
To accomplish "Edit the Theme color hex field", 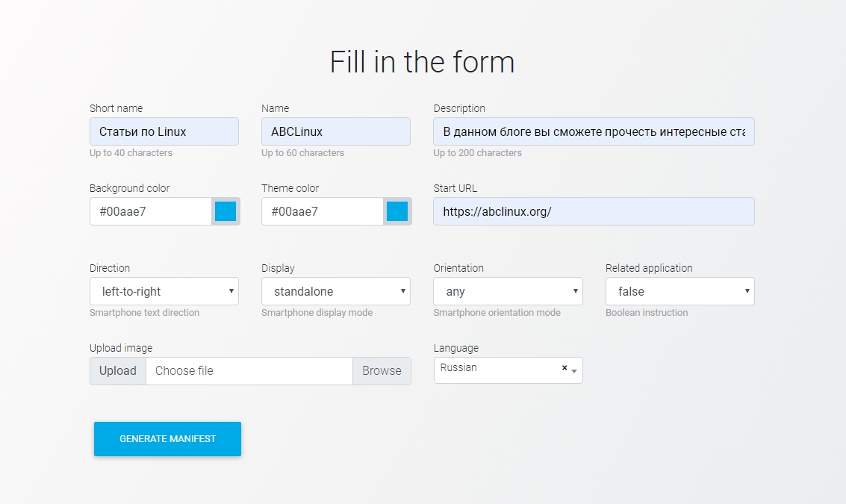I will pos(323,211).
